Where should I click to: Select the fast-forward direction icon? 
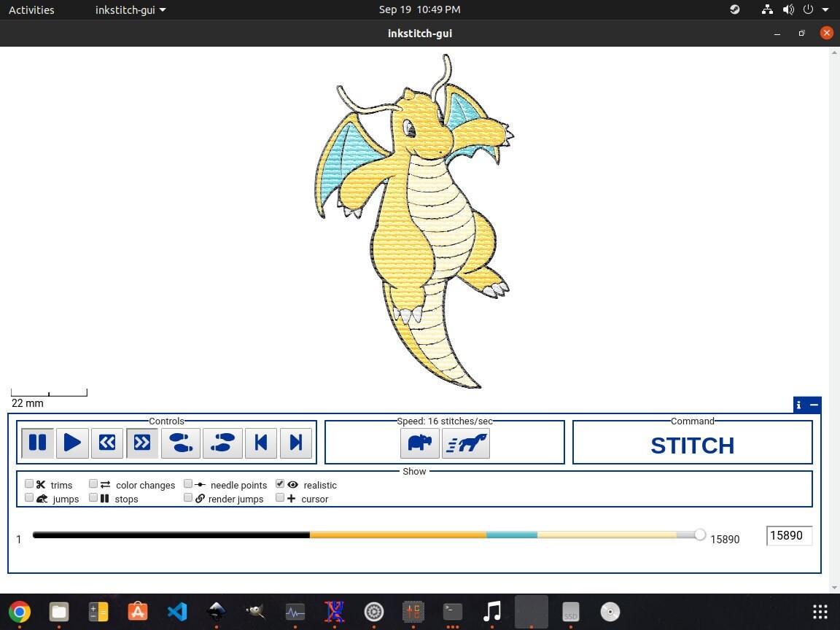[142, 443]
